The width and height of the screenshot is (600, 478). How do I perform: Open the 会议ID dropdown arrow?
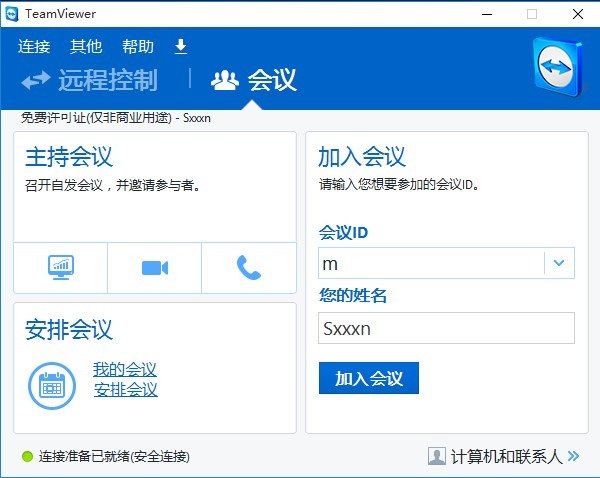pyautogui.click(x=559, y=263)
